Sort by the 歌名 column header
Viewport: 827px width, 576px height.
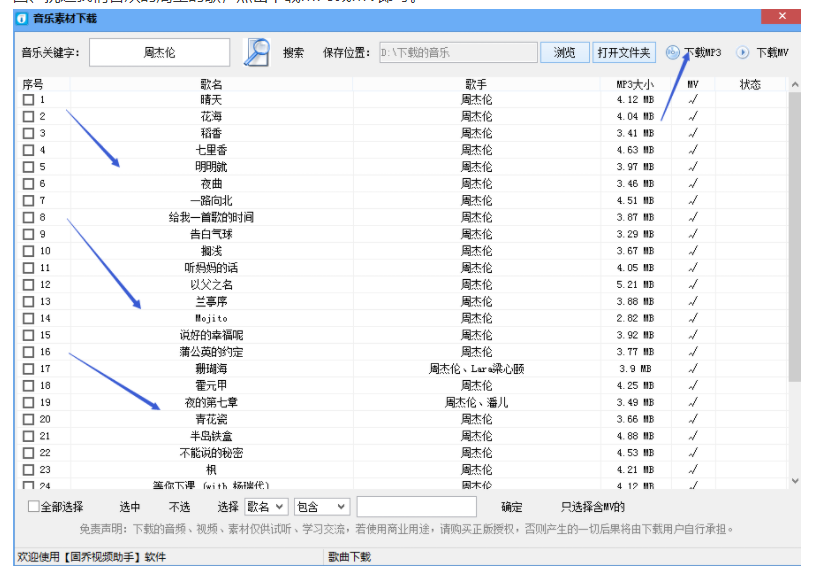click(211, 84)
